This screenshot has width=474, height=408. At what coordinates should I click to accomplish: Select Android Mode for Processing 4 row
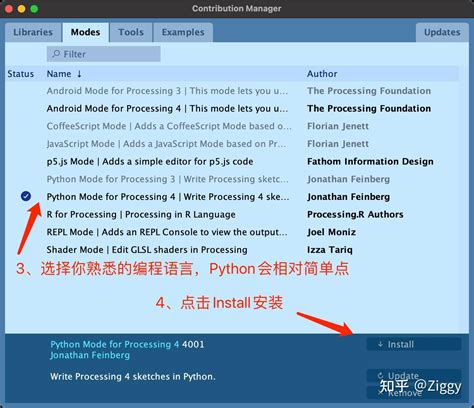(x=233, y=108)
